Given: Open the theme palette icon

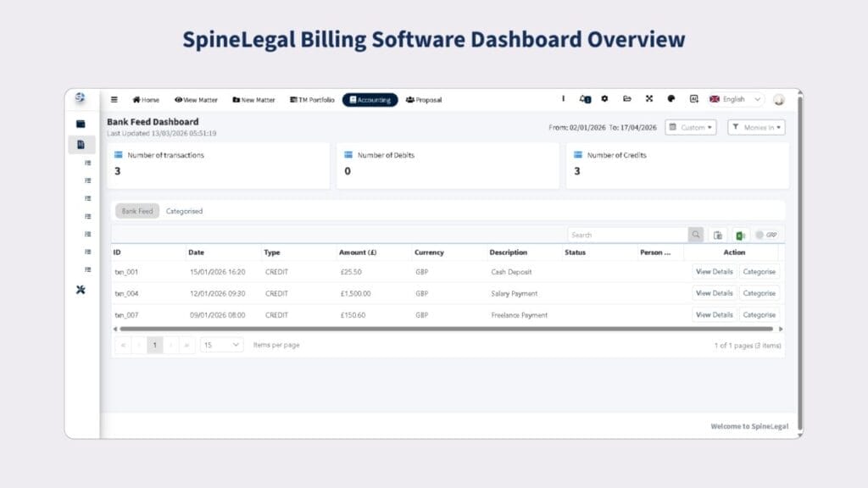Looking at the screenshot, I should (671, 99).
